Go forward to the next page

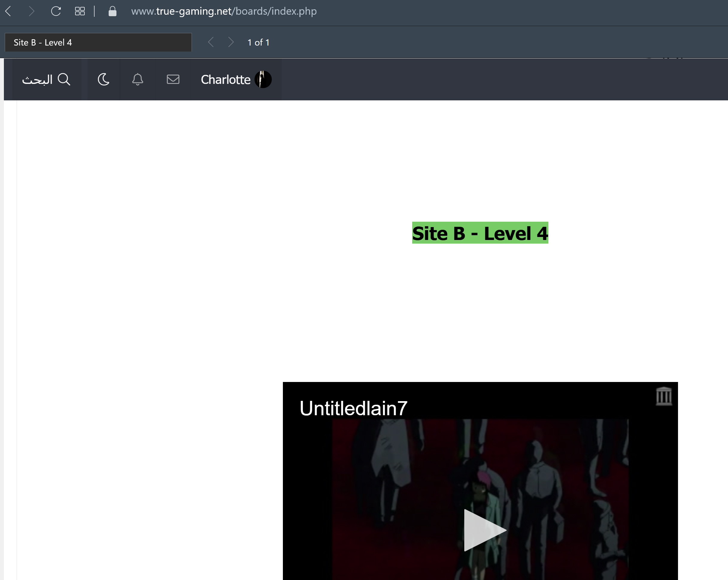tap(31, 11)
